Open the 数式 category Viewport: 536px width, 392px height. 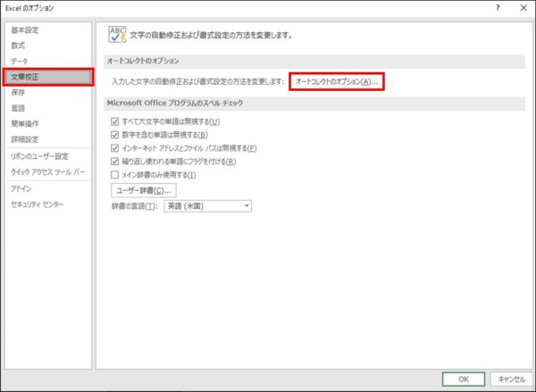click(19, 45)
